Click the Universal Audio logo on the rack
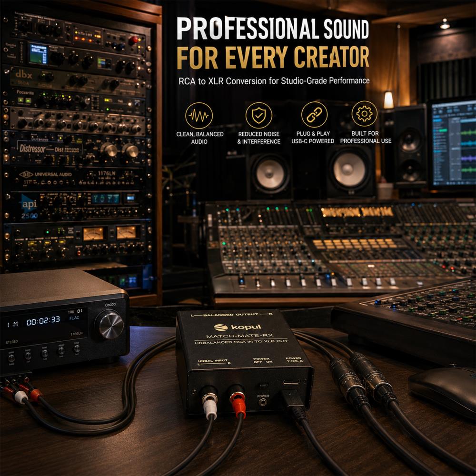This screenshot has height=476, width=476. pyautogui.click(x=46, y=174)
